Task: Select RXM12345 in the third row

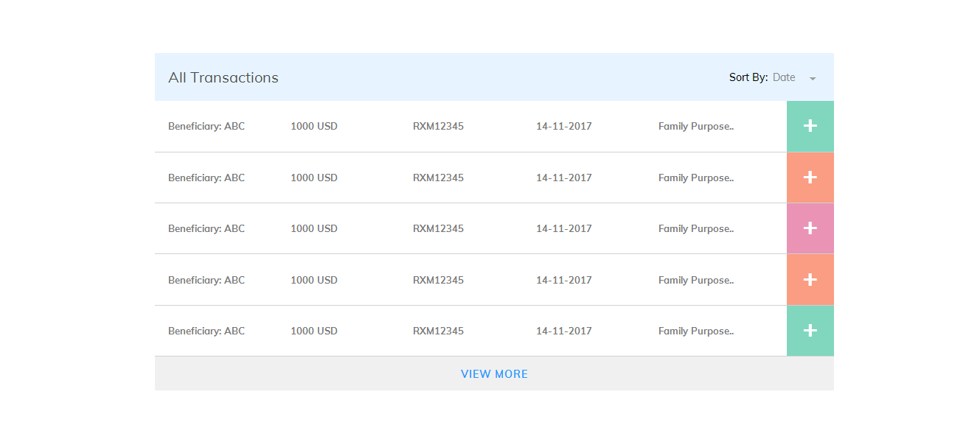Action: coord(438,228)
